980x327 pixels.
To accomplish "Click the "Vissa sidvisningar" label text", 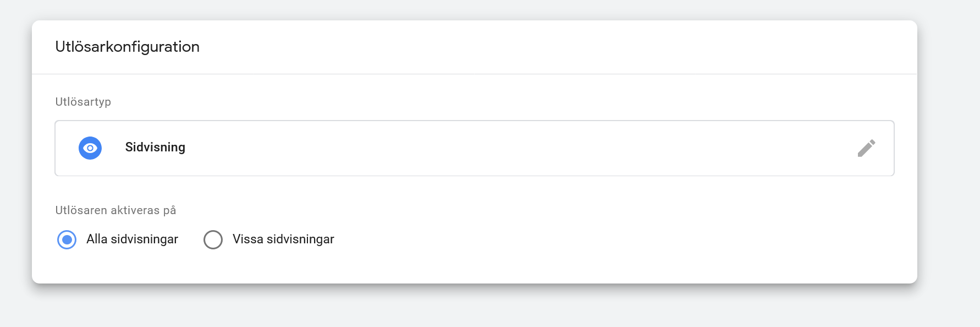I will coord(283,239).
